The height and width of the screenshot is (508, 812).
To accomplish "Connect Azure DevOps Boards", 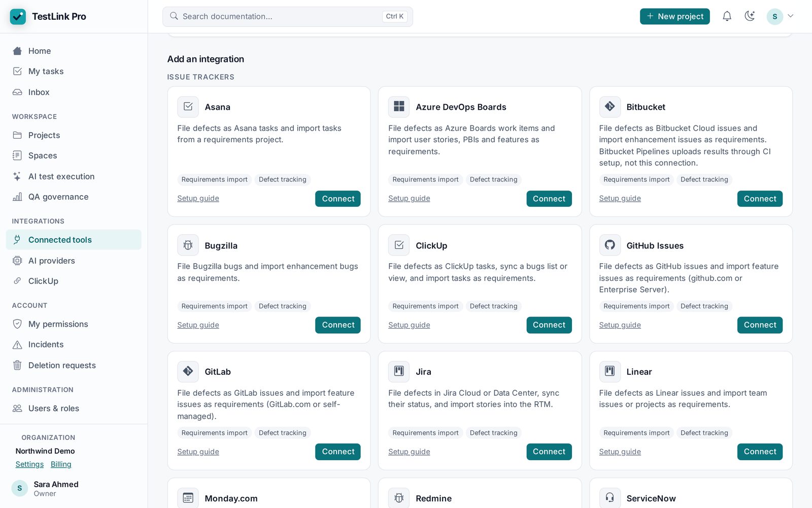I will 549,199.
